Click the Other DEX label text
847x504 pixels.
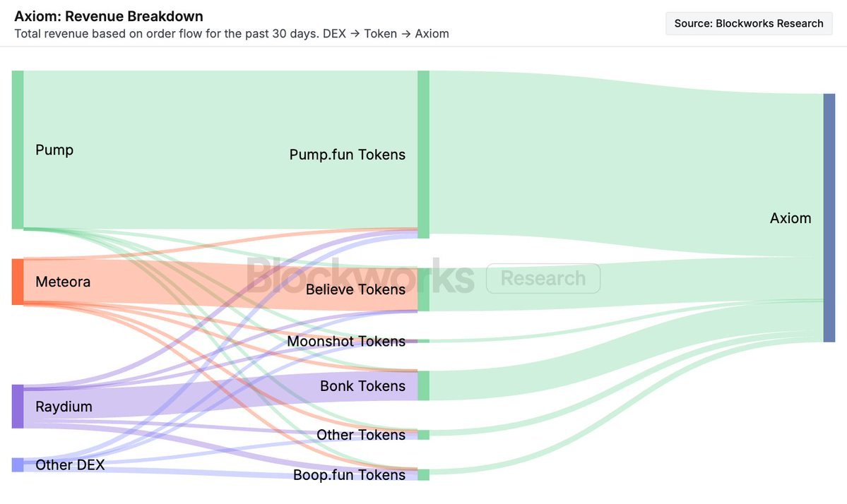pyautogui.click(x=70, y=464)
